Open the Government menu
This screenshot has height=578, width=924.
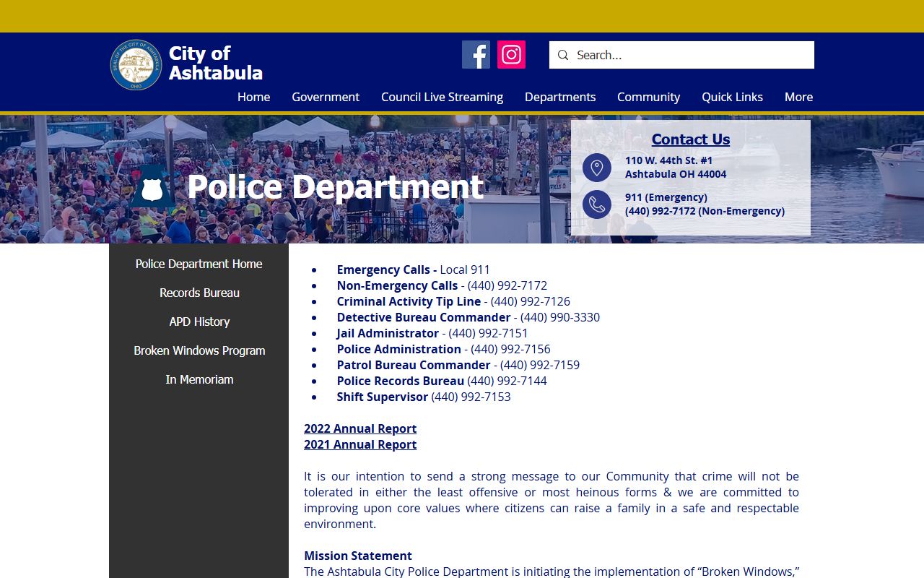tap(326, 97)
